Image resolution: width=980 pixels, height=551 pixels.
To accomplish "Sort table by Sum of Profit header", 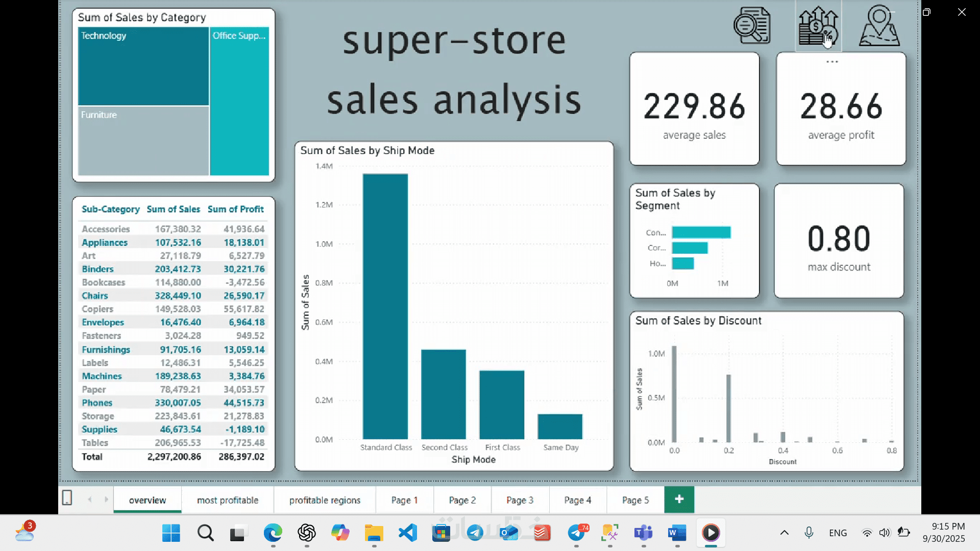I will (x=235, y=209).
